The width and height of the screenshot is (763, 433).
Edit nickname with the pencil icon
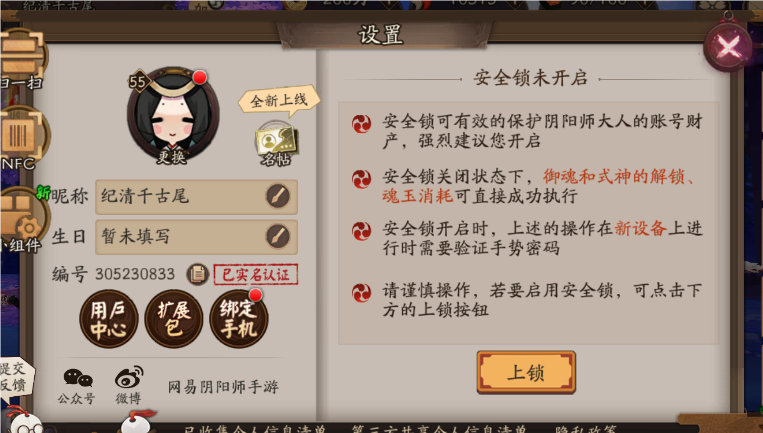click(x=278, y=197)
